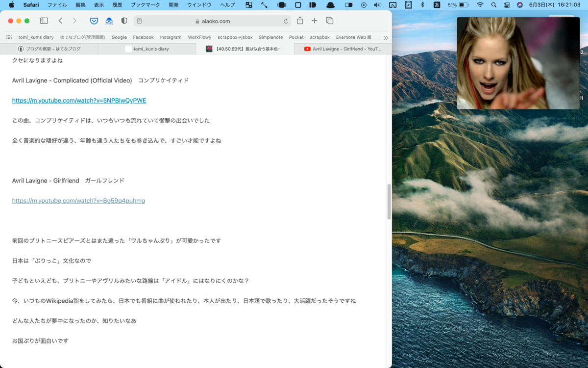Click the picture-in-picture Avril Lavigne video

518,63
